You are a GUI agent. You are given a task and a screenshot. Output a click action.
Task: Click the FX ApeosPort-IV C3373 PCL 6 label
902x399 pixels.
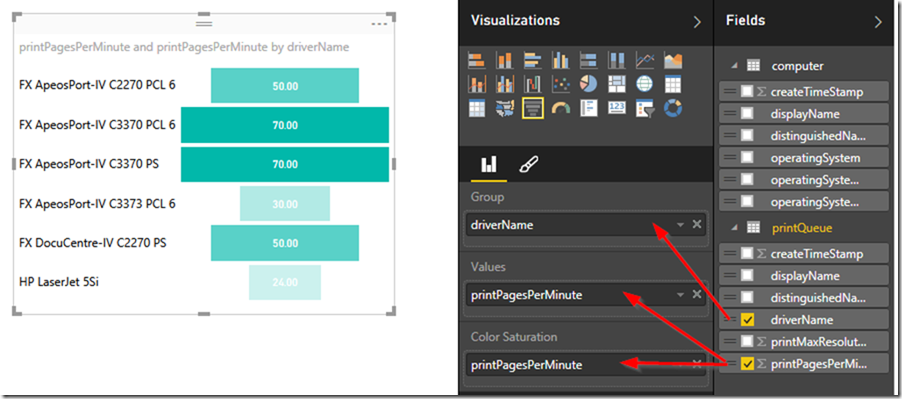[x=97, y=204]
